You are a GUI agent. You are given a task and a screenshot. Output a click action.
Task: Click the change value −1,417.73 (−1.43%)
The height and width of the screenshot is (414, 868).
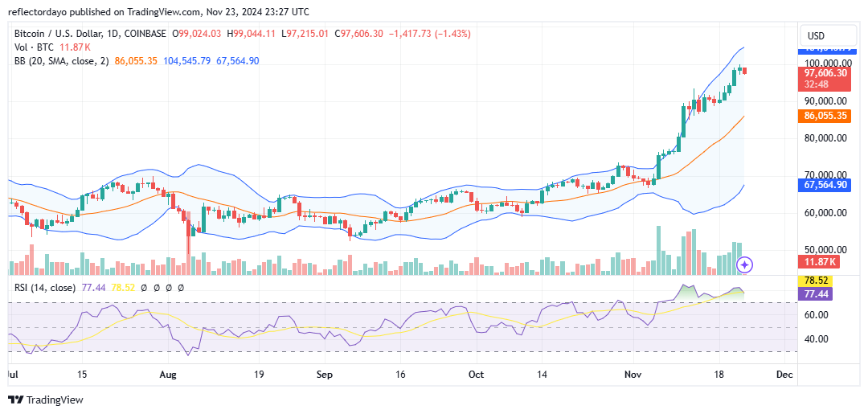[x=429, y=34]
